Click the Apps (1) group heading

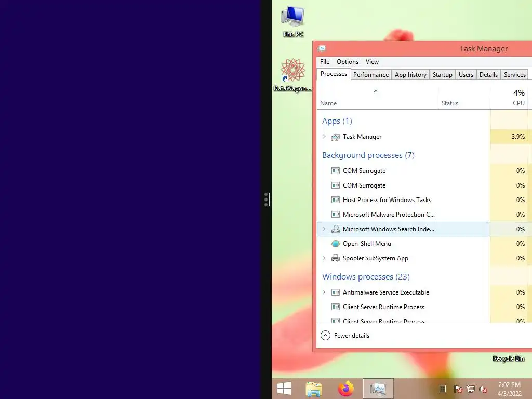pos(337,121)
